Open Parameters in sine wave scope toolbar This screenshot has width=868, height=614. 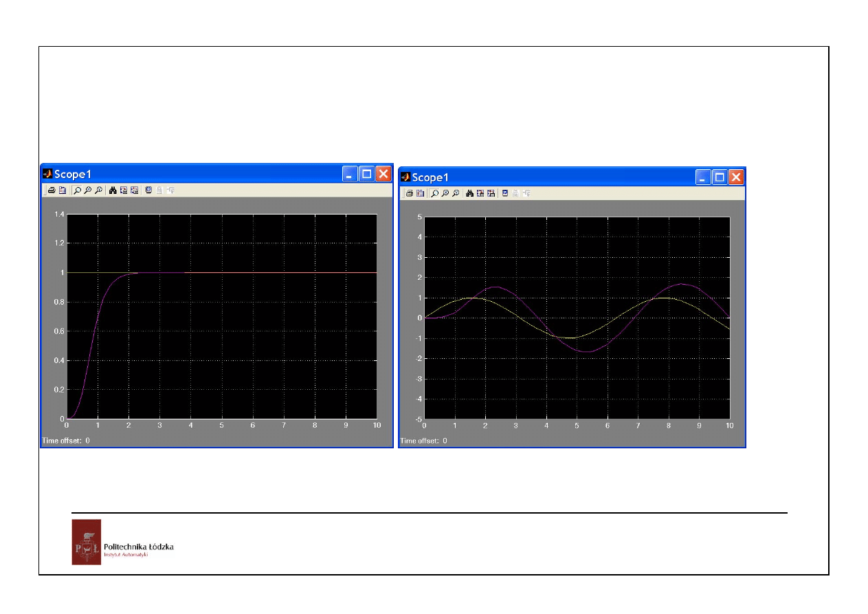pos(419,194)
